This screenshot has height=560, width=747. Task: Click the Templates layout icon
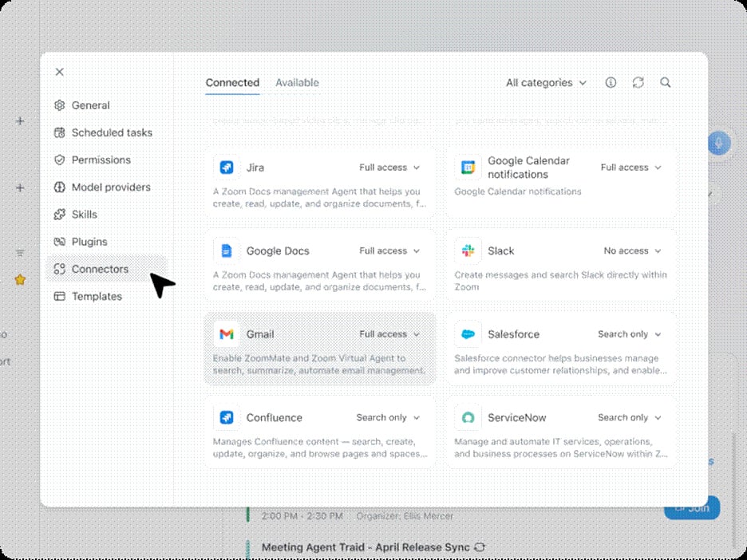(x=60, y=297)
